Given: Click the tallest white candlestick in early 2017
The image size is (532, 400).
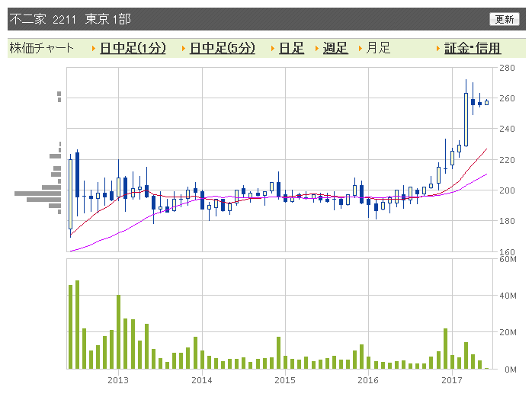Looking at the screenshot, I should tap(466, 120).
